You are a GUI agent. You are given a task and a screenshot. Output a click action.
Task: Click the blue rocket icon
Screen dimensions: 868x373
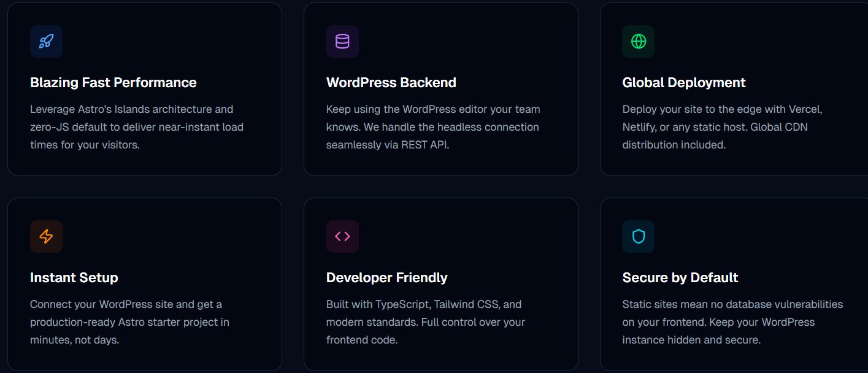tap(46, 41)
